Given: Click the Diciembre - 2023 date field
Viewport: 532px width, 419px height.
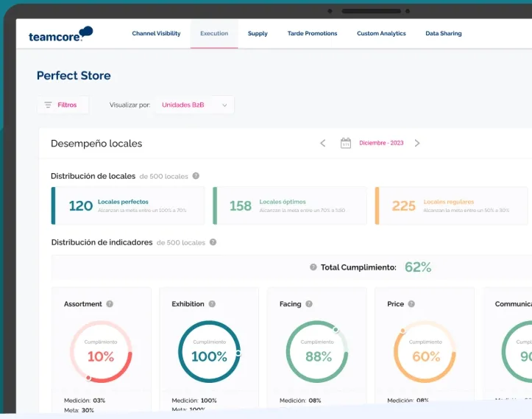Looking at the screenshot, I should tap(381, 143).
